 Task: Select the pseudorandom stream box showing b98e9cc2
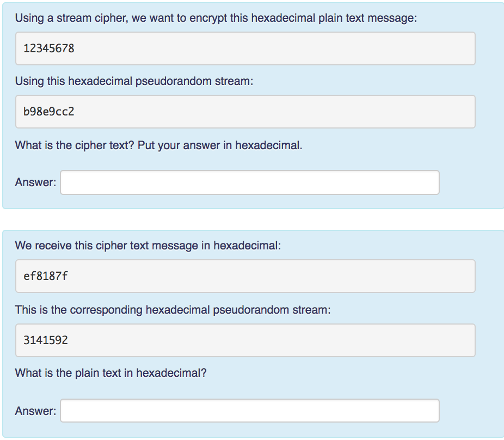245,112
